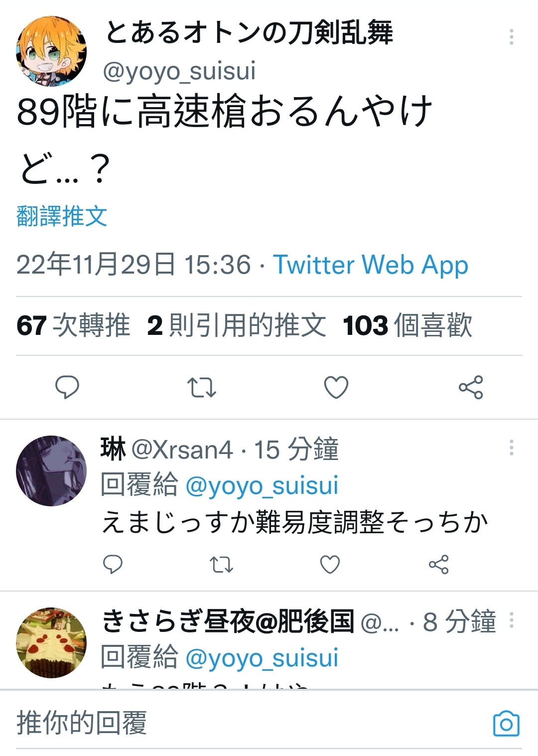Share 琳's reply
Screen dimensions: 538x756
[439, 564]
